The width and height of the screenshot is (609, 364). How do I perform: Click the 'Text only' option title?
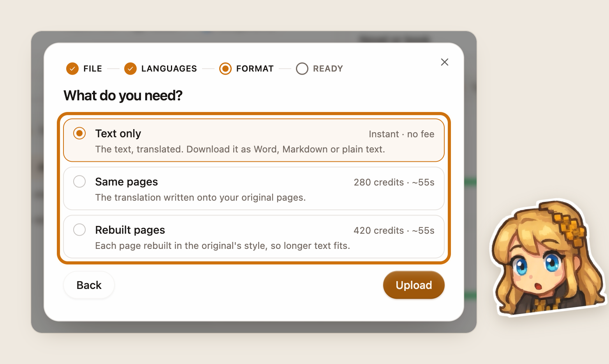[x=118, y=134]
